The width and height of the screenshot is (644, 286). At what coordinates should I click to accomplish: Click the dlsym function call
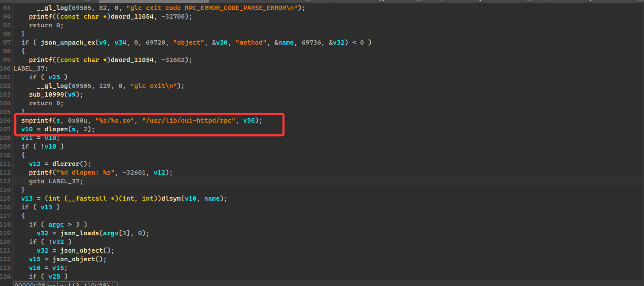(171, 198)
